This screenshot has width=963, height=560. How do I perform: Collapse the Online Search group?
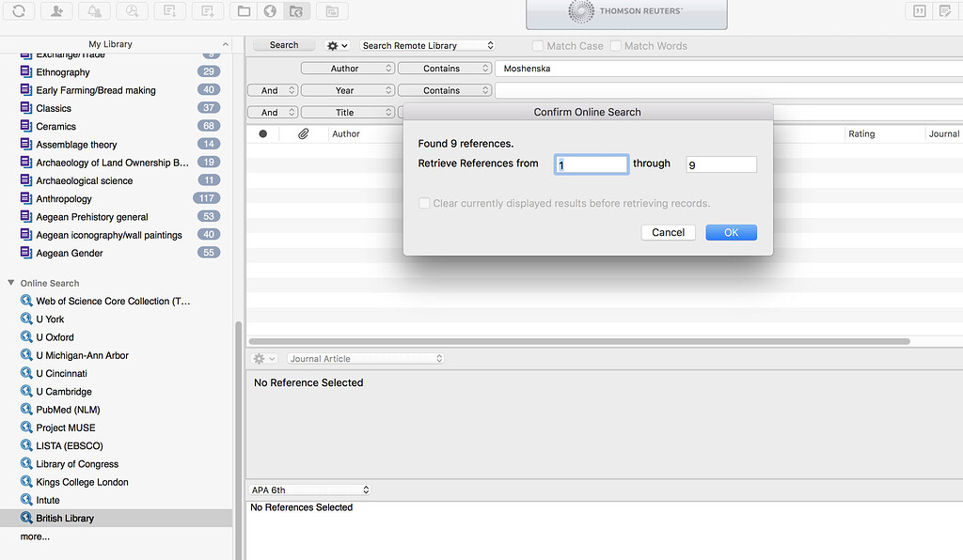coord(9,283)
